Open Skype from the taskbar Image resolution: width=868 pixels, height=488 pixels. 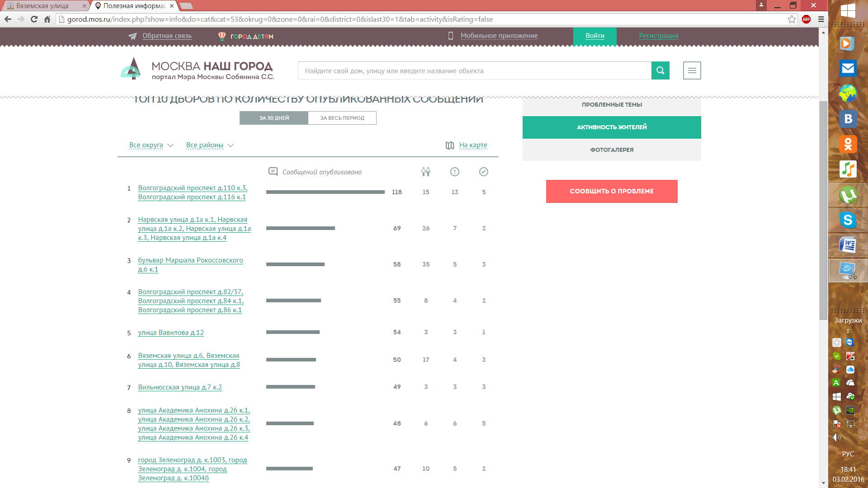pos(848,220)
